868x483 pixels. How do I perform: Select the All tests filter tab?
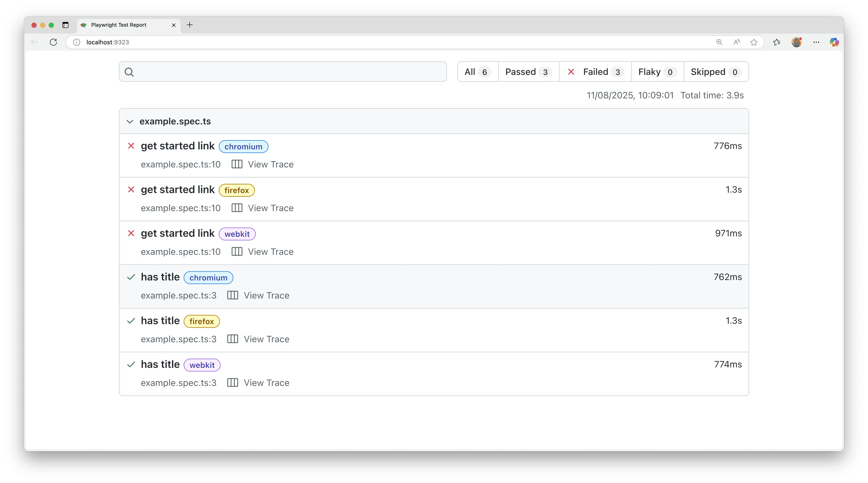[x=477, y=71]
